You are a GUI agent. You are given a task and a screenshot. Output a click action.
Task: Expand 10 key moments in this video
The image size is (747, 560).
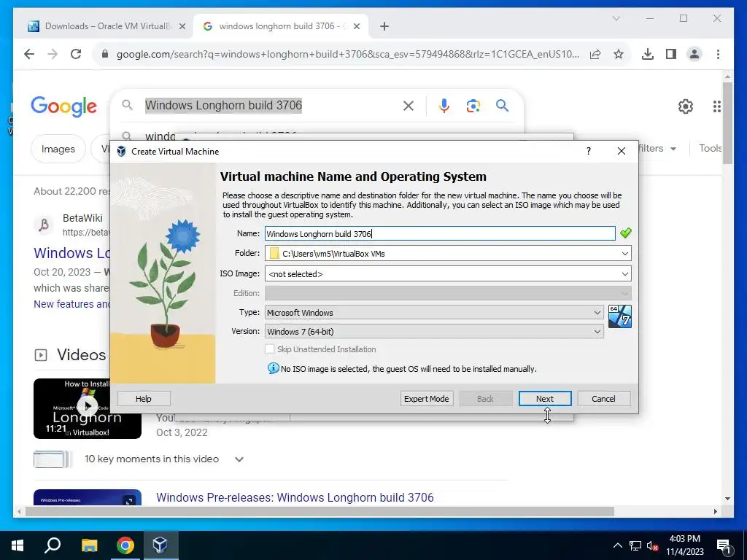click(x=239, y=459)
